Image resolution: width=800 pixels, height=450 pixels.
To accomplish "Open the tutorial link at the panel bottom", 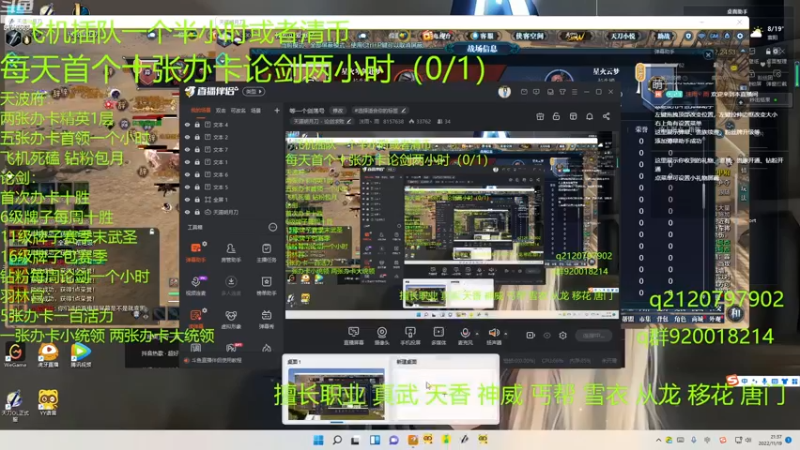I will pyautogui.click(x=216, y=360).
